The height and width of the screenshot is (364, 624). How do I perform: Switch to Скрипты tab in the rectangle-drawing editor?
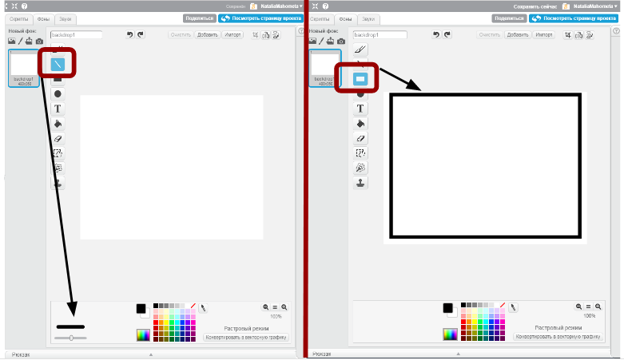tap(320, 19)
